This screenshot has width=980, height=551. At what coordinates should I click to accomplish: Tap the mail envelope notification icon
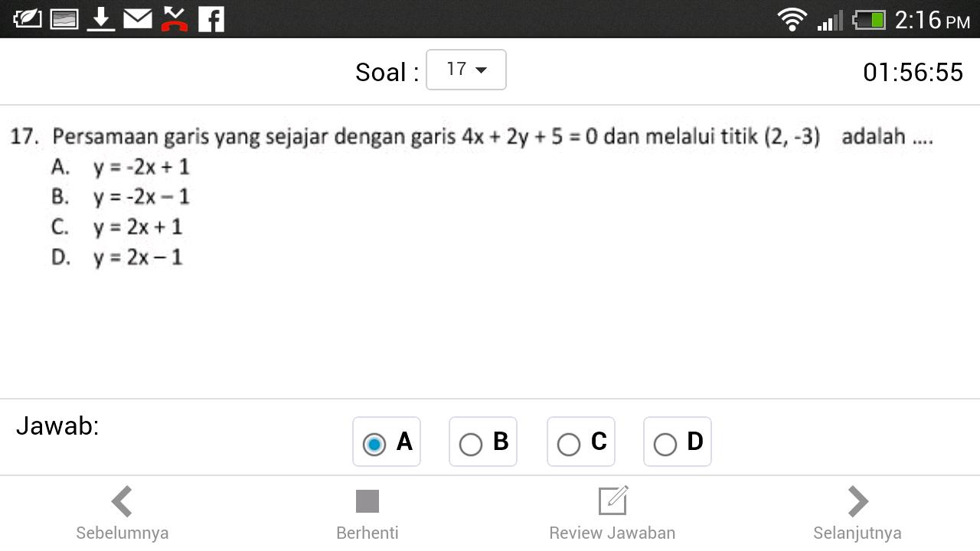pos(138,18)
